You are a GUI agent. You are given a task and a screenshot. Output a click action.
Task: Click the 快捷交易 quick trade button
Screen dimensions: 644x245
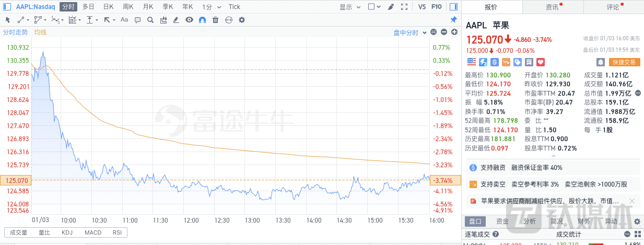[x=625, y=62]
